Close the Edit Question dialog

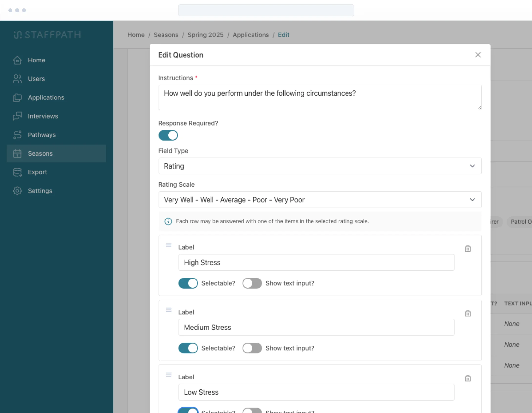pos(478,55)
